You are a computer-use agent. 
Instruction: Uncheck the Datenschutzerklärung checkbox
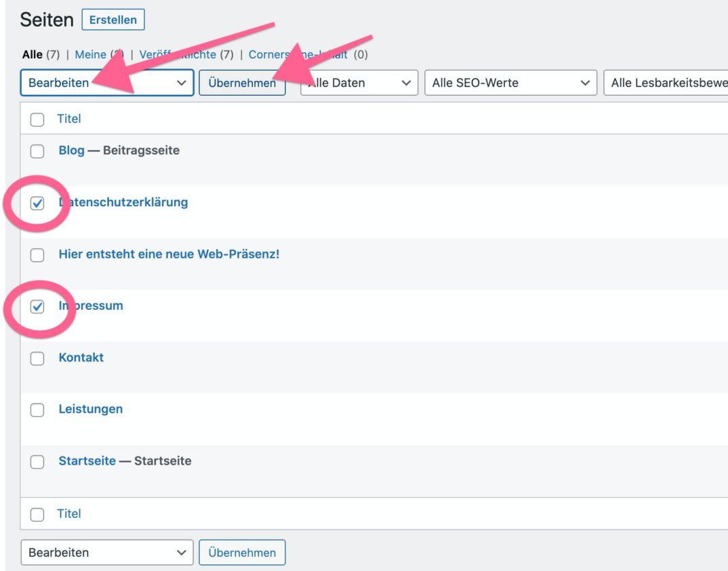point(37,203)
